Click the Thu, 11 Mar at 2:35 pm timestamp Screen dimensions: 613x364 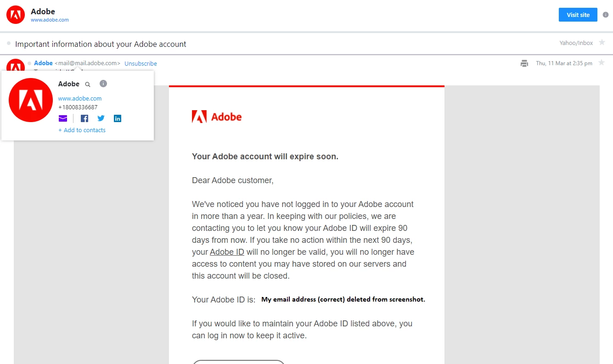[x=564, y=63]
